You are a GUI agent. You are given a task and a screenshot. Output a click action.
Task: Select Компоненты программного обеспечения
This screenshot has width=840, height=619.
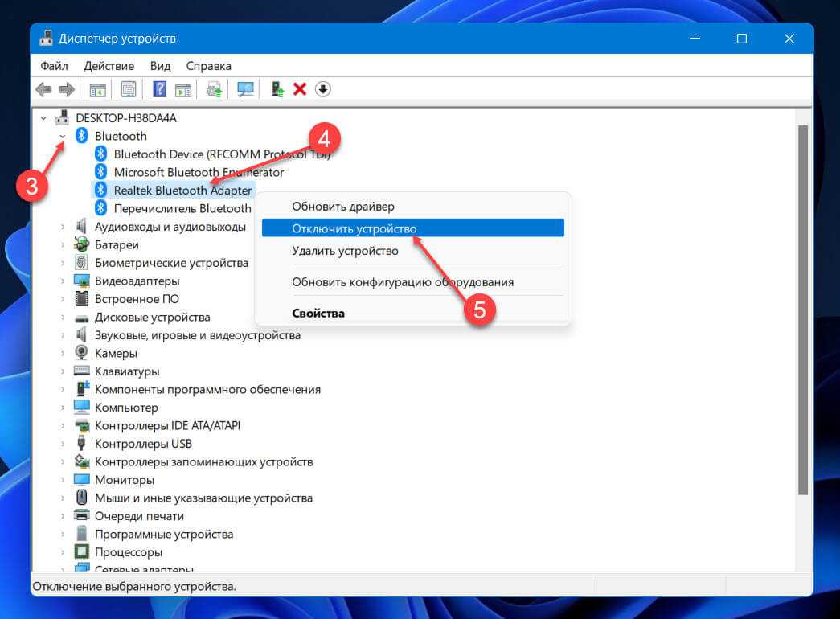point(207,390)
